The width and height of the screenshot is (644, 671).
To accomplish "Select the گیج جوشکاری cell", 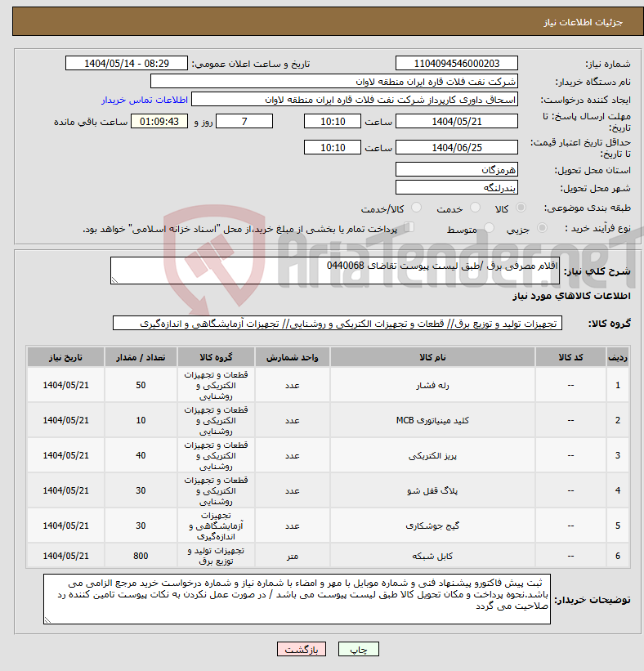I will (x=432, y=526).
